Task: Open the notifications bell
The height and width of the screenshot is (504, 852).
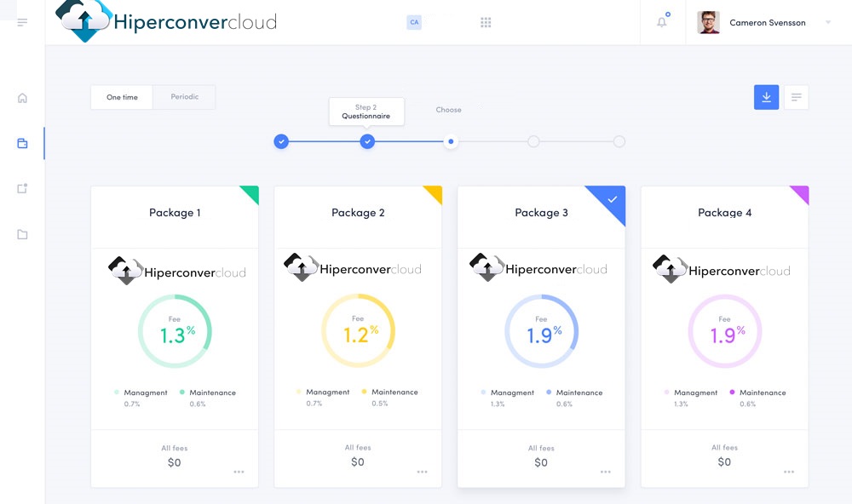Action: pyautogui.click(x=662, y=22)
